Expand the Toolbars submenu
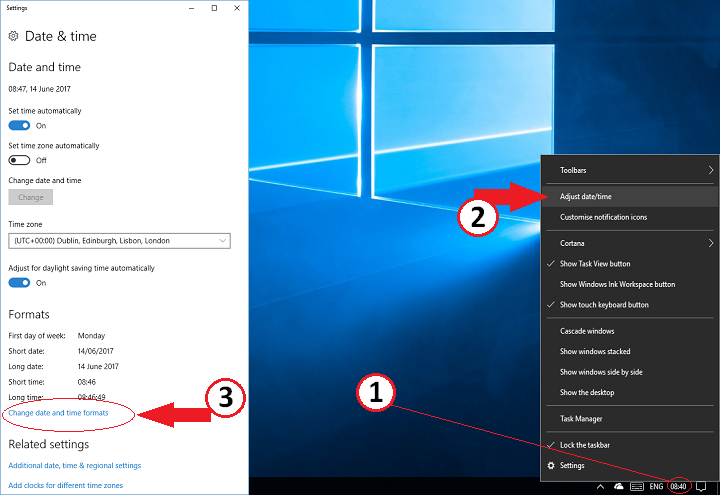 point(630,171)
